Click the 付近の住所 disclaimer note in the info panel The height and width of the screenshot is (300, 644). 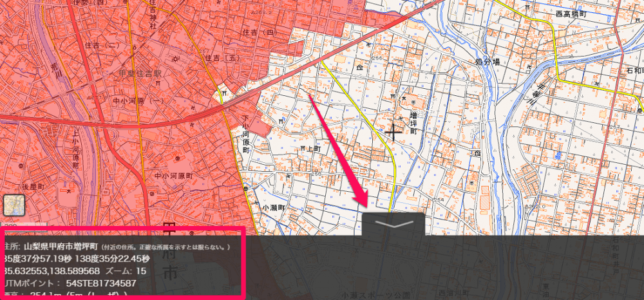point(165,247)
